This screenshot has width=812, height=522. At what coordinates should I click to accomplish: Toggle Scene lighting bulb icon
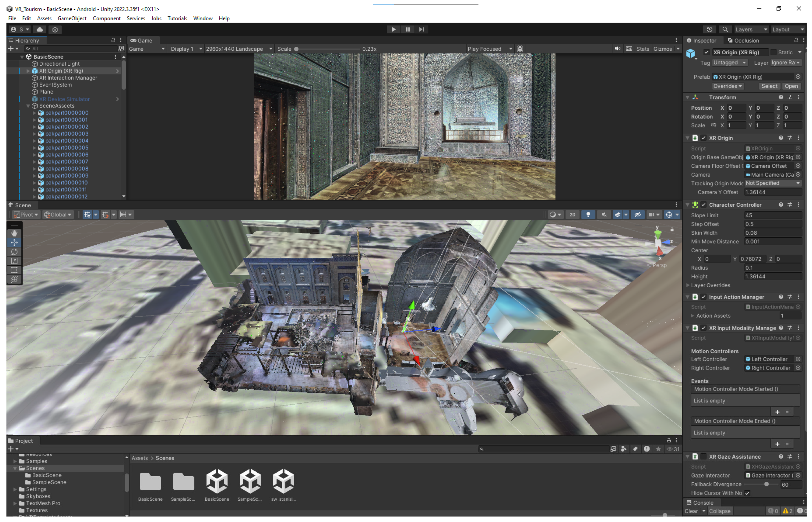pos(588,215)
